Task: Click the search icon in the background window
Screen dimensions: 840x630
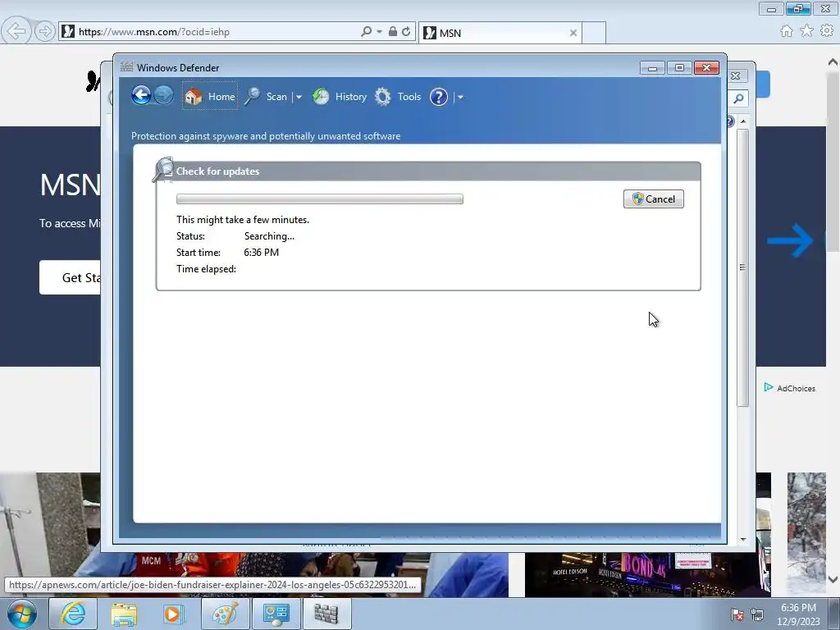Action: click(x=739, y=98)
